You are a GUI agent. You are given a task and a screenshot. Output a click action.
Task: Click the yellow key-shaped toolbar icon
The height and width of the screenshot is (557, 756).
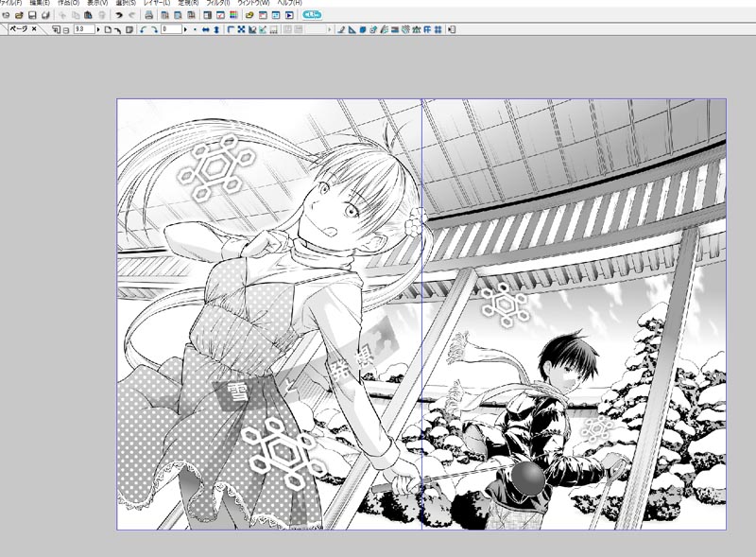(x=249, y=15)
